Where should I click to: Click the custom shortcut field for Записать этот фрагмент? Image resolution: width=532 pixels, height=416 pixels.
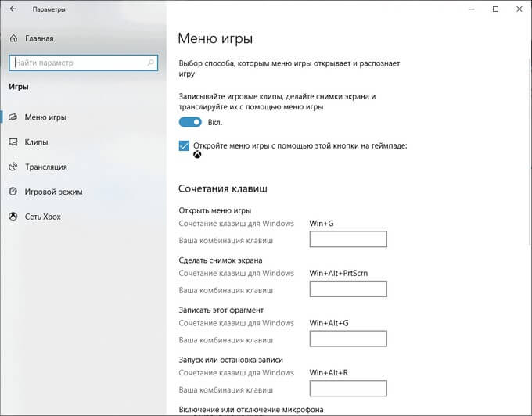pos(348,339)
